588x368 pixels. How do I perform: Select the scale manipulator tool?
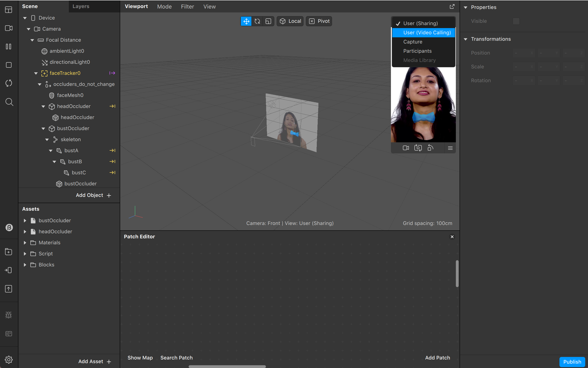click(x=268, y=21)
